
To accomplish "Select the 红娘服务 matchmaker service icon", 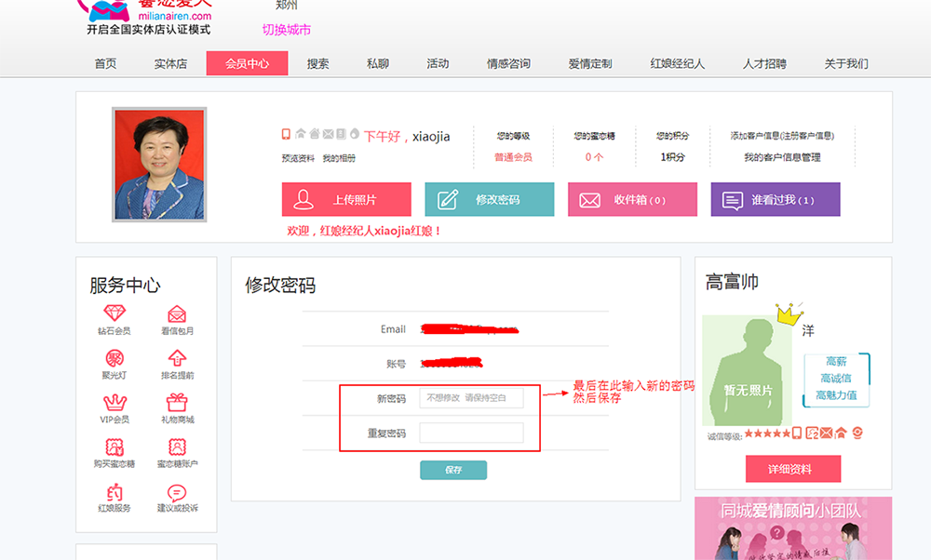I will tap(115, 492).
